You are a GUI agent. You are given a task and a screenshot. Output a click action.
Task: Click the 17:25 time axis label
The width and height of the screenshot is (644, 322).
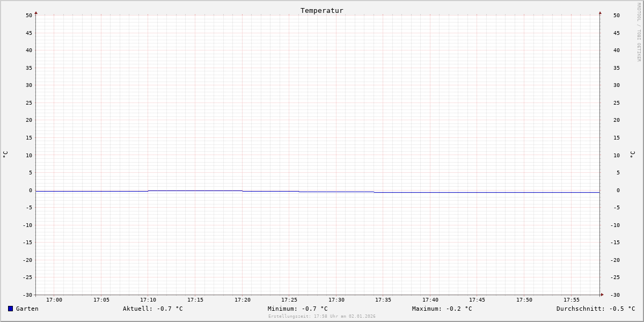(289, 300)
